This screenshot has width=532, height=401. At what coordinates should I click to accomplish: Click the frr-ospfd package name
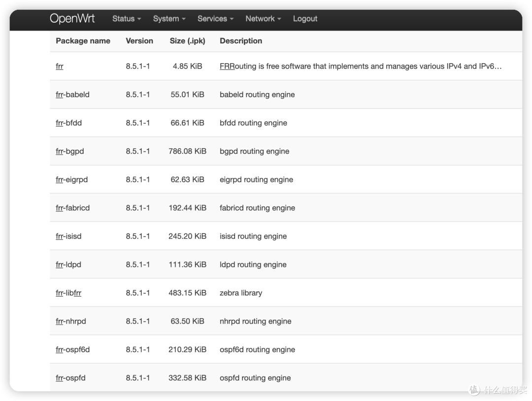70,378
